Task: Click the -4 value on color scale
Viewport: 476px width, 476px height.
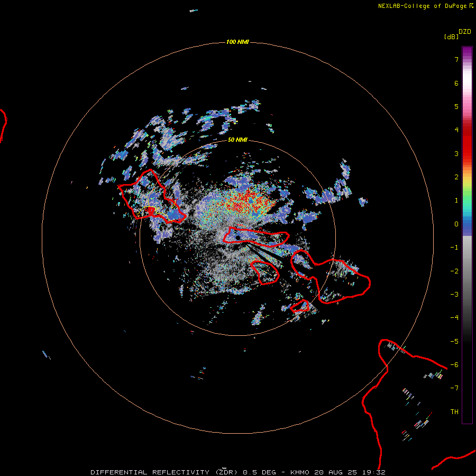Action: point(454,318)
